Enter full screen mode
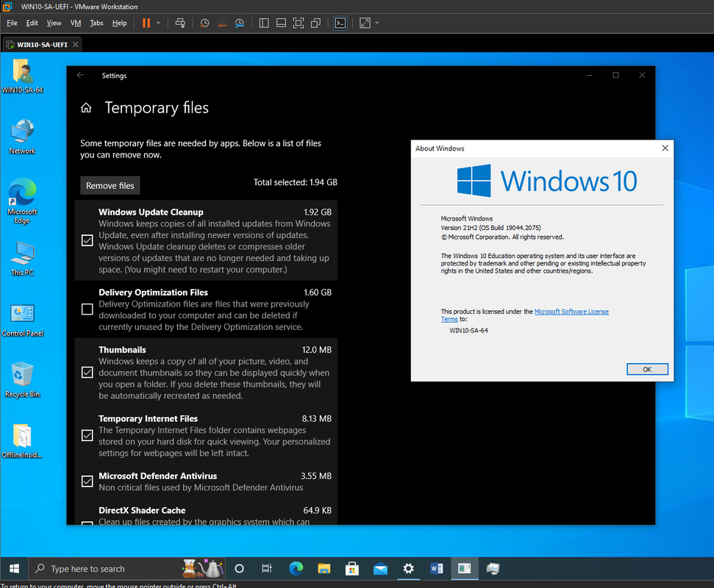Viewport: 714px width, 588px height. pos(299,24)
